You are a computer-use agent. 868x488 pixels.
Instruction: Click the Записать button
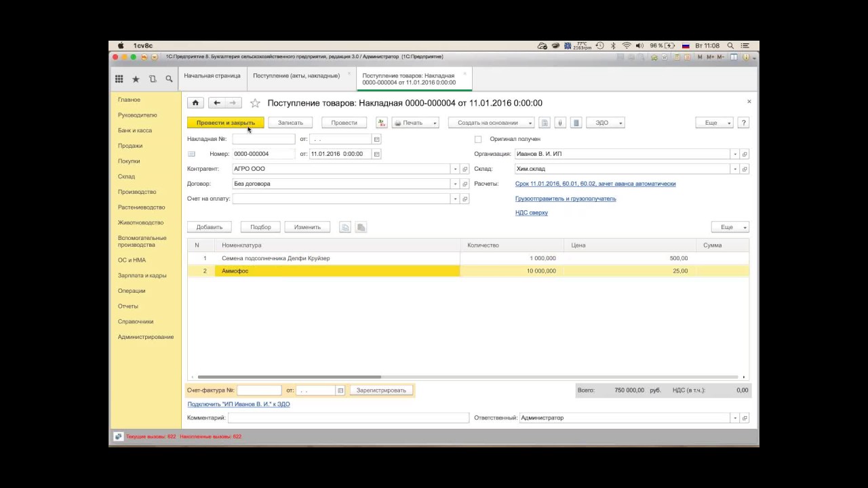(x=290, y=123)
